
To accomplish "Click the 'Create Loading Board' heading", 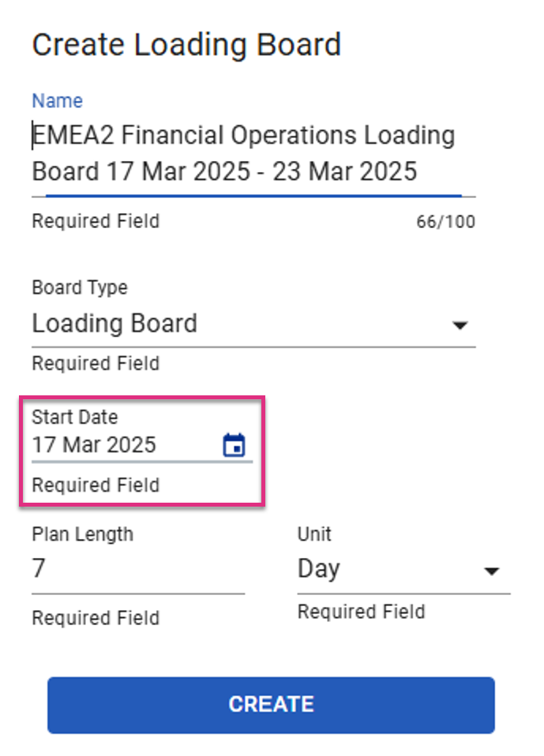I will click(186, 45).
